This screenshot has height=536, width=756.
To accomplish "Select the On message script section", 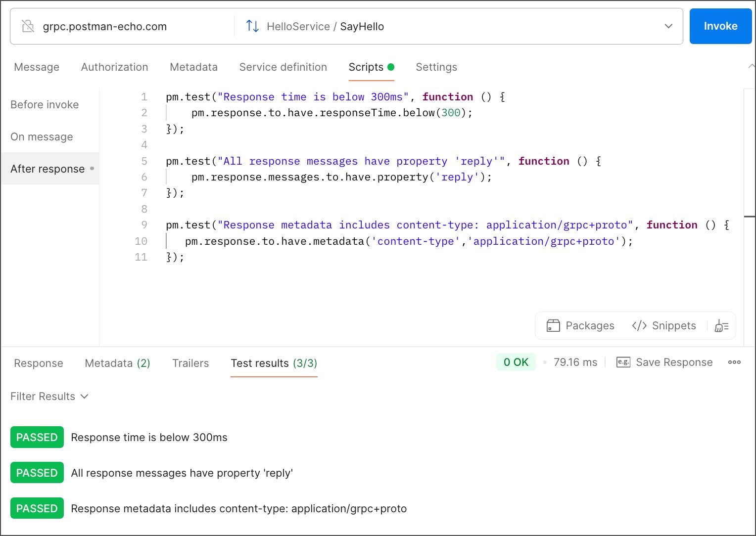I will (42, 137).
